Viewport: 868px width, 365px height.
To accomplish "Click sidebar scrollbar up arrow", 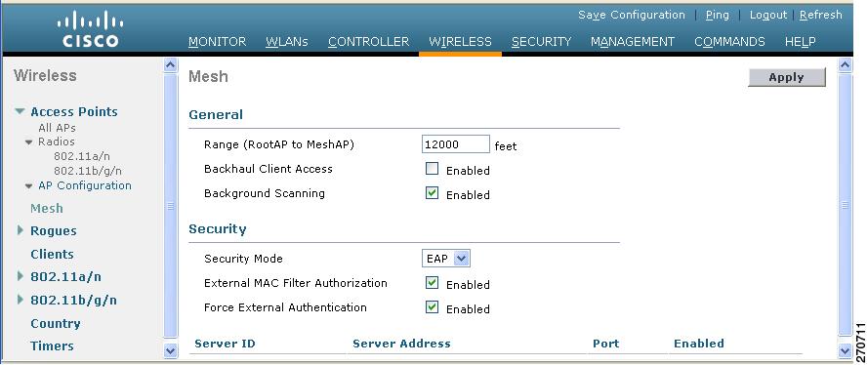I will 171,65.
